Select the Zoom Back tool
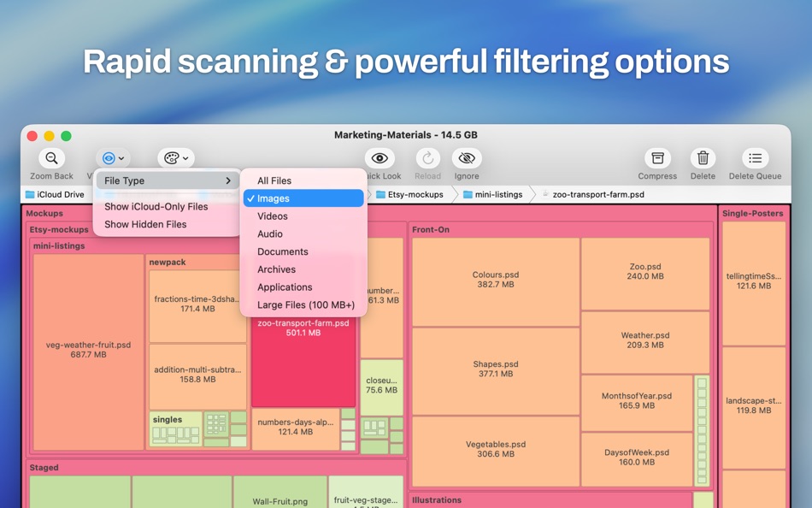The width and height of the screenshot is (812, 508). pyautogui.click(x=51, y=162)
